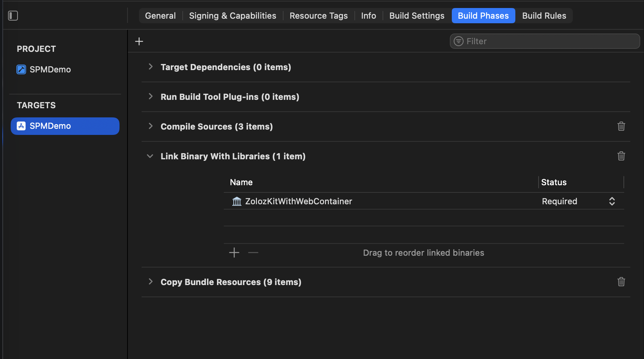Expand the Copy Bundle Resources section

point(151,282)
